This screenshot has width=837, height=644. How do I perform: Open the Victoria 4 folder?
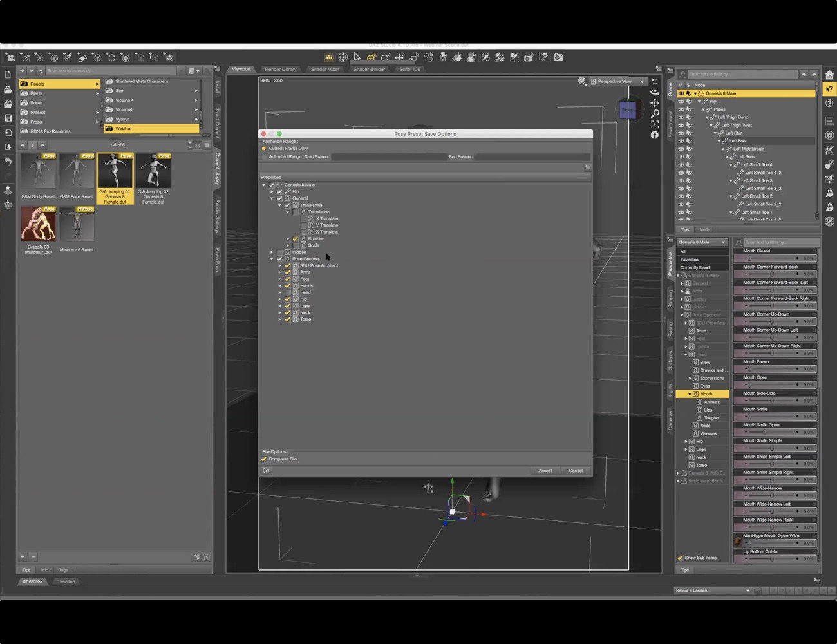coord(152,100)
